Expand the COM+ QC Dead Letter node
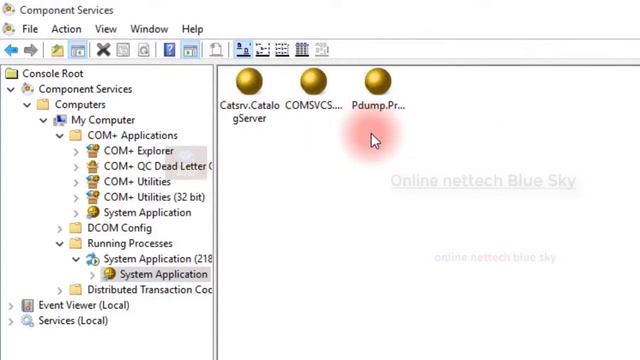The width and height of the screenshot is (640, 360). point(76,167)
